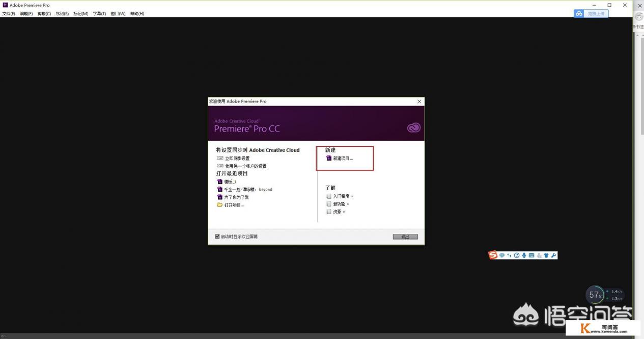Open the 资源 link
644x339 pixels.
339,212
